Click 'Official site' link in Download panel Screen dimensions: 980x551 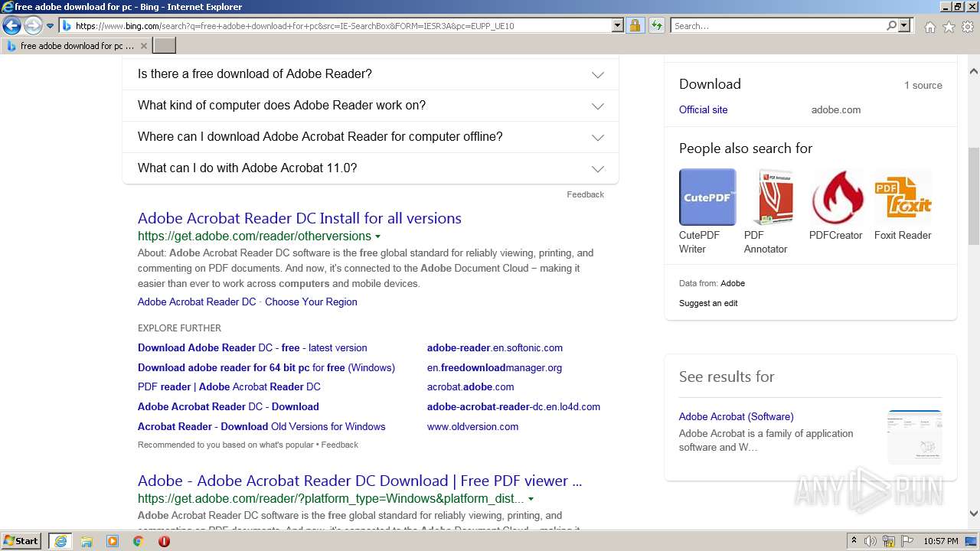pyautogui.click(x=703, y=109)
